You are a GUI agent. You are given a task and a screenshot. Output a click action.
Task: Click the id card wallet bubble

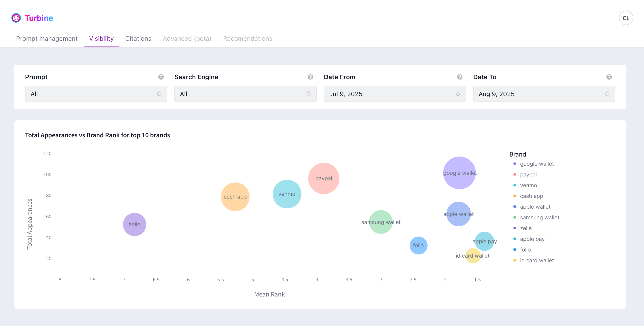(x=473, y=256)
